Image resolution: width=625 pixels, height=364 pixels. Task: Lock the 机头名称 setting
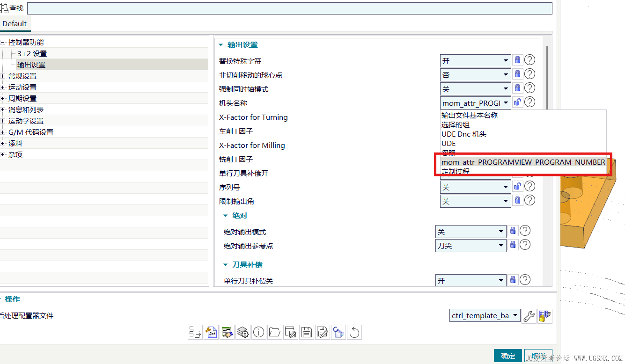pyautogui.click(x=517, y=102)
